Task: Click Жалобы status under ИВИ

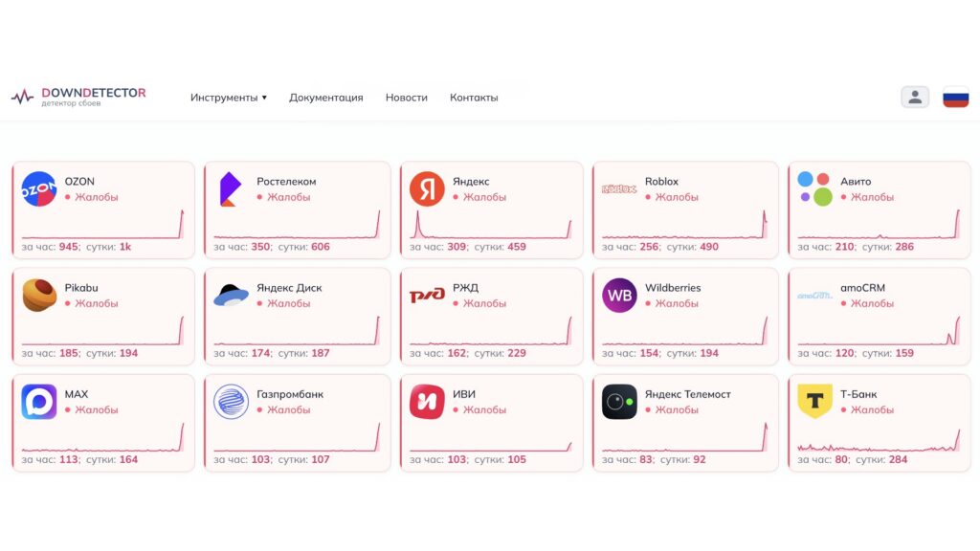Action: (x=479, y=409)
